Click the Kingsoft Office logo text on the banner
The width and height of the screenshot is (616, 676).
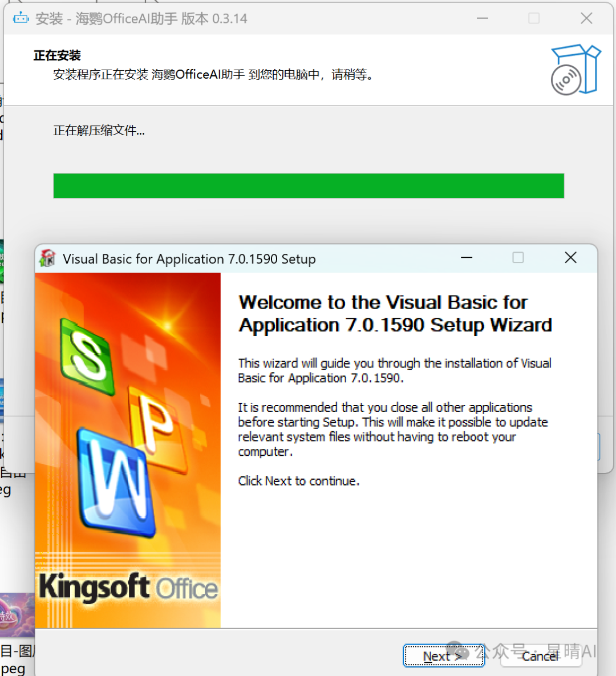[x=128, y=588]
